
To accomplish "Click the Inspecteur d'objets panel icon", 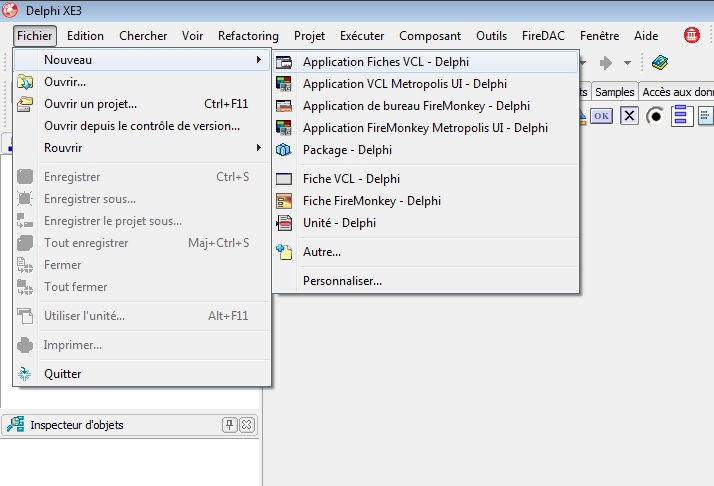I will 15,425.
